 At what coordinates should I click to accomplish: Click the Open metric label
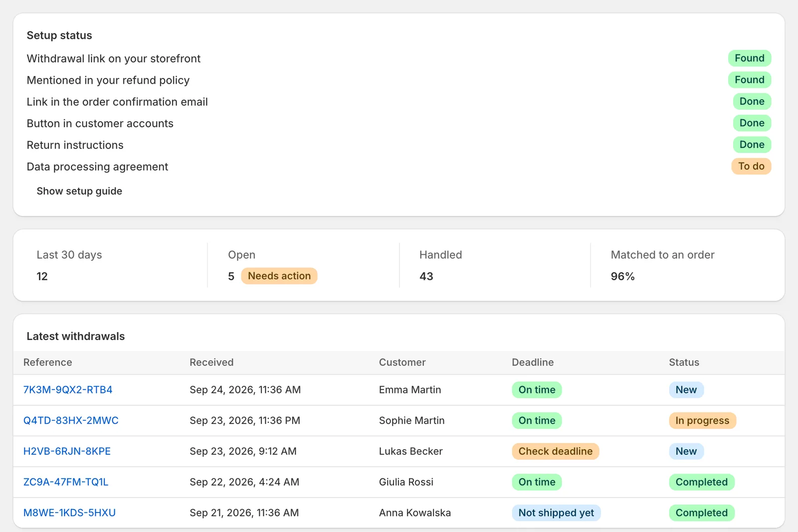[242, 255]
